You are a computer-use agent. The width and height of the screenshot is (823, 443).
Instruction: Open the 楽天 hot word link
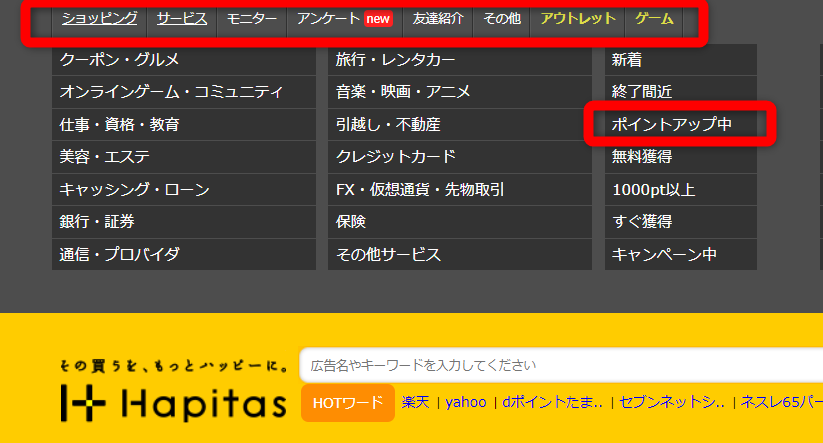point(415,403)
